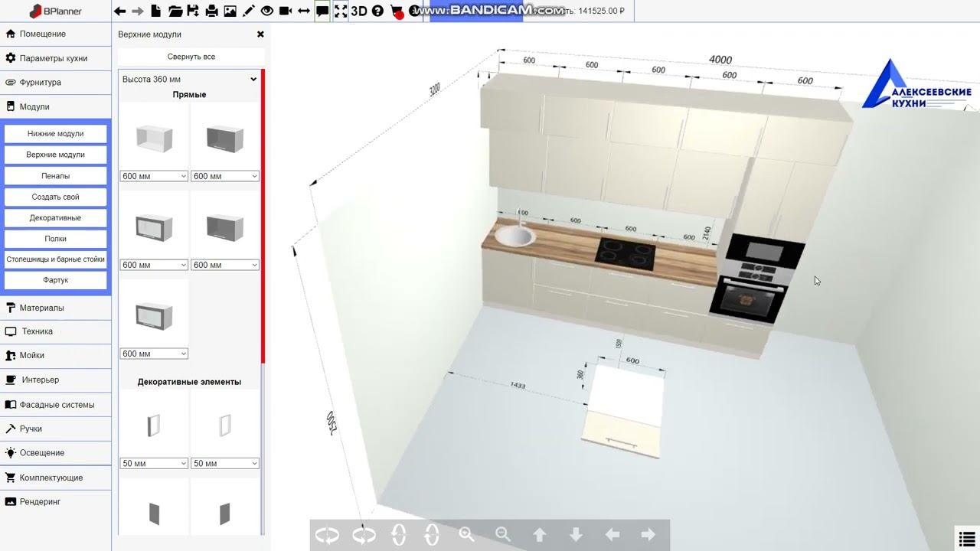Create a new project with the blank file icon
Image resolution: width=980 pixels, height=551 pixels.
(156, 11)
